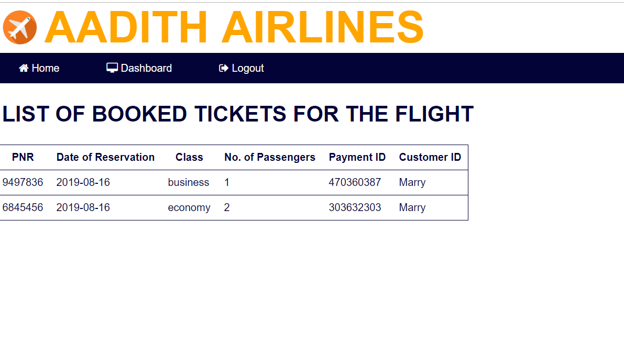Click the monitor icon beside Dashboard
Viewport: 624px width, 364px height.
click(112, 68)
